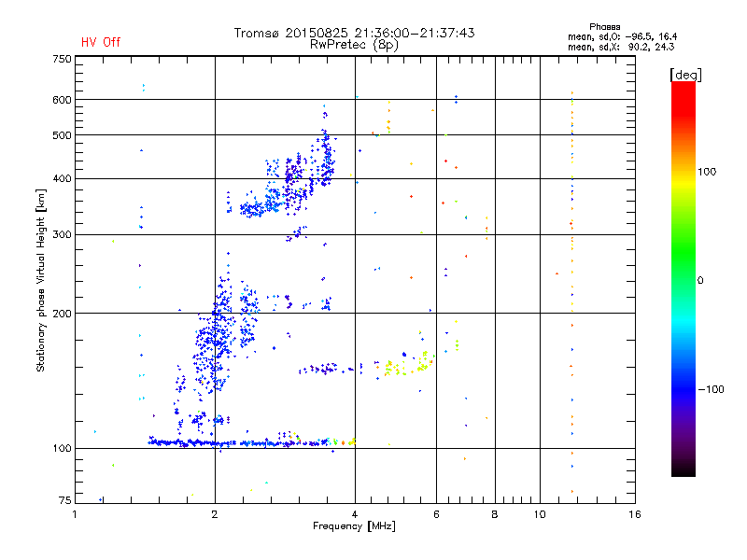
Task: Click the y-axis label "300"
Action: 62,234
